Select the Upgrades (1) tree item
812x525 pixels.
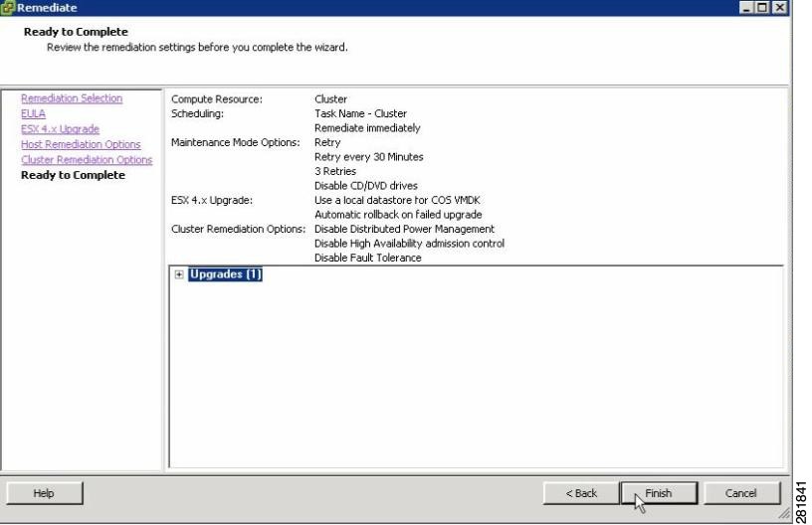click(225, 274)
